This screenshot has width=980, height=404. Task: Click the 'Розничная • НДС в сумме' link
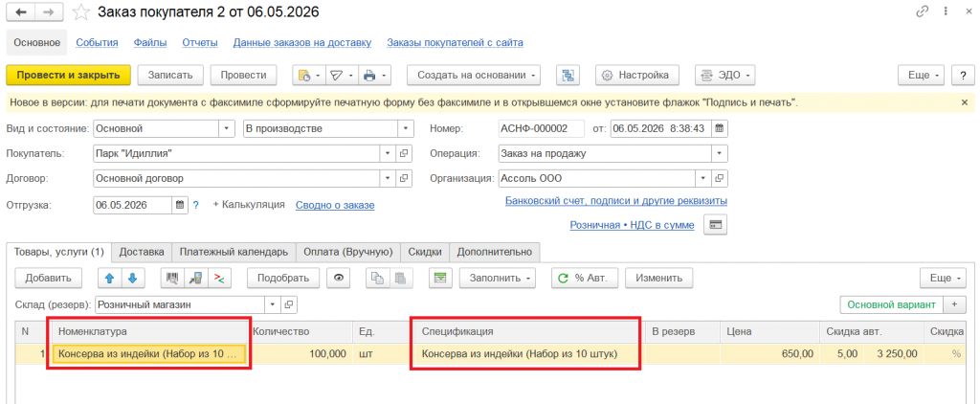tap(632, 225)
